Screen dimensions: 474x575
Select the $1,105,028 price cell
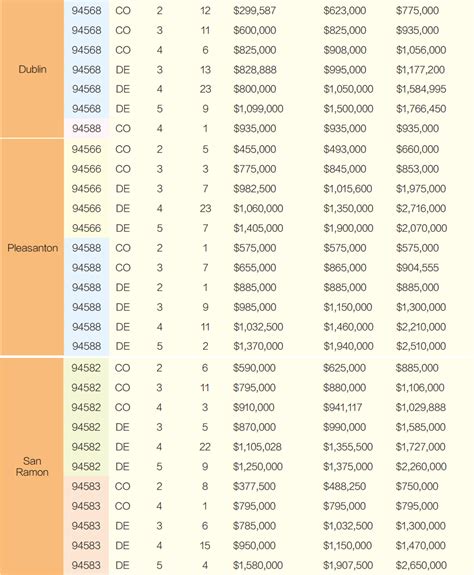click(257, 447)
